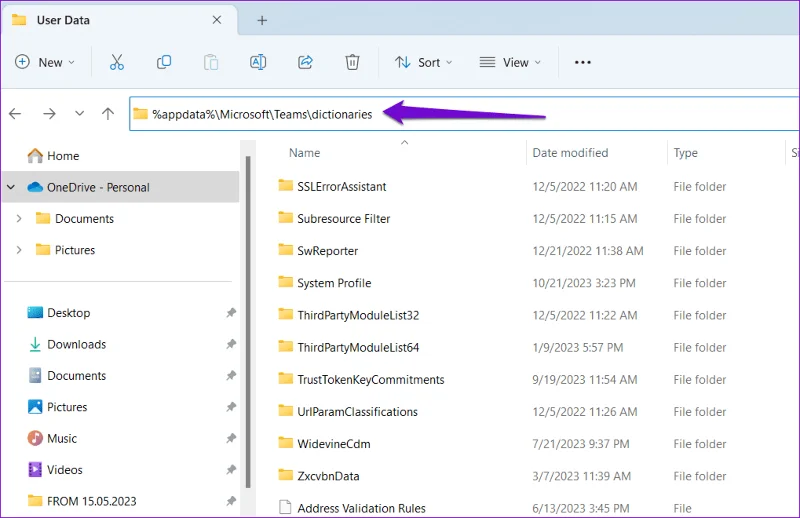
Task: Click pin icon beside Music
Action: (231, 438)
